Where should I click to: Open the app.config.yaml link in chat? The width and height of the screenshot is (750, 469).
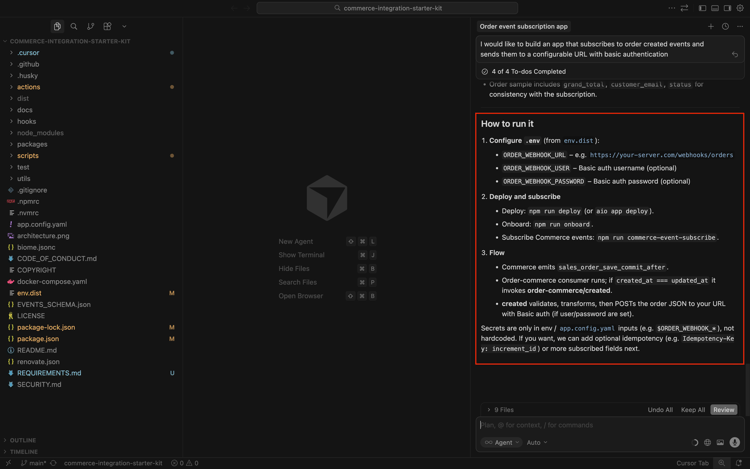tap(587, 328)
